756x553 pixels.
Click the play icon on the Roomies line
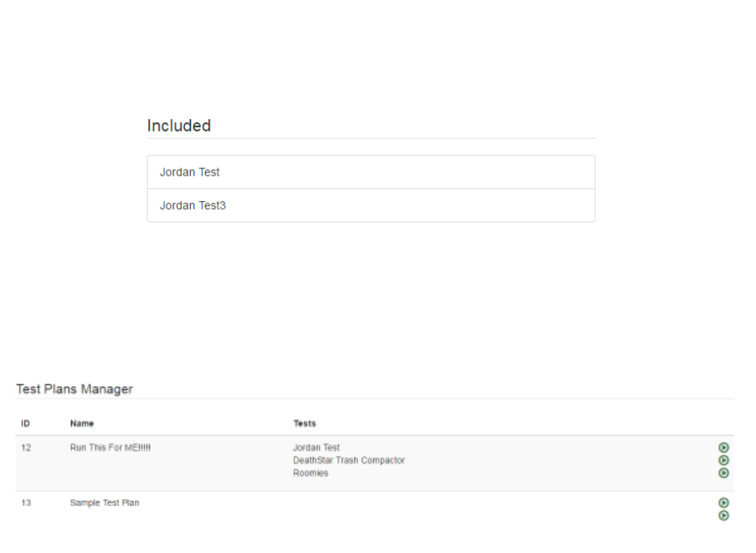[723, 473]
